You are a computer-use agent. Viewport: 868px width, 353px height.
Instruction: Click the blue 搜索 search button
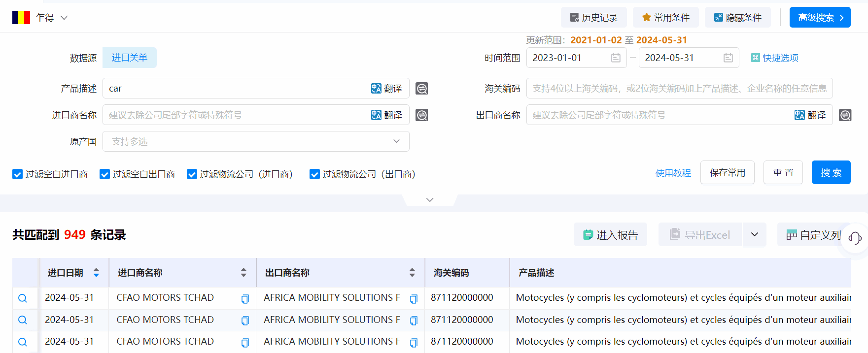pyautogui.click(x=831, y=173)
